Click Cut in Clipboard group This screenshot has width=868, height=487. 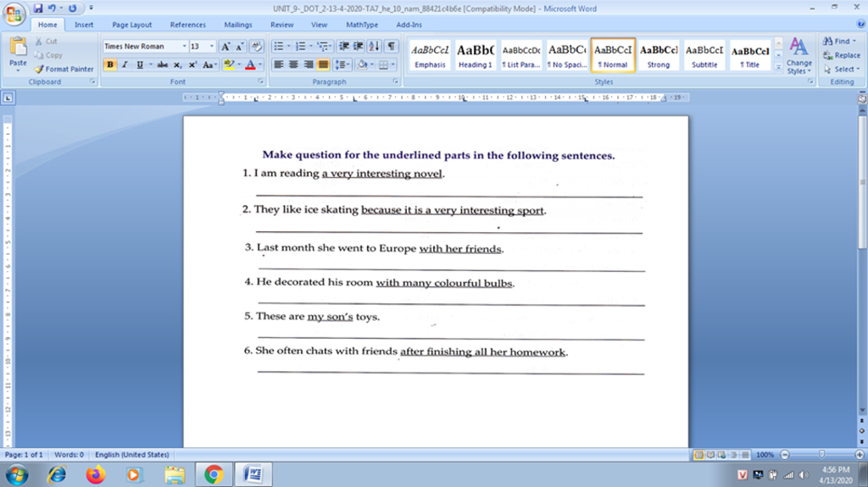pyautogui.click(x=46, y=41)
